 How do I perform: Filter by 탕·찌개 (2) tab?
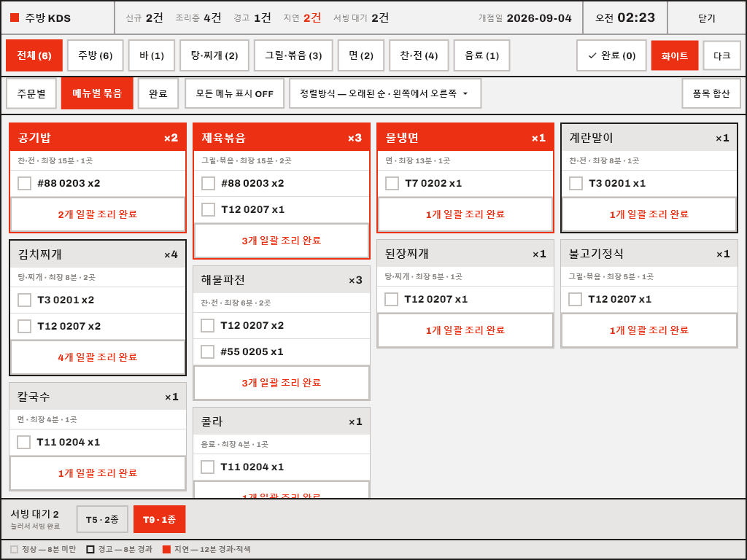click(x=214, y=55)
